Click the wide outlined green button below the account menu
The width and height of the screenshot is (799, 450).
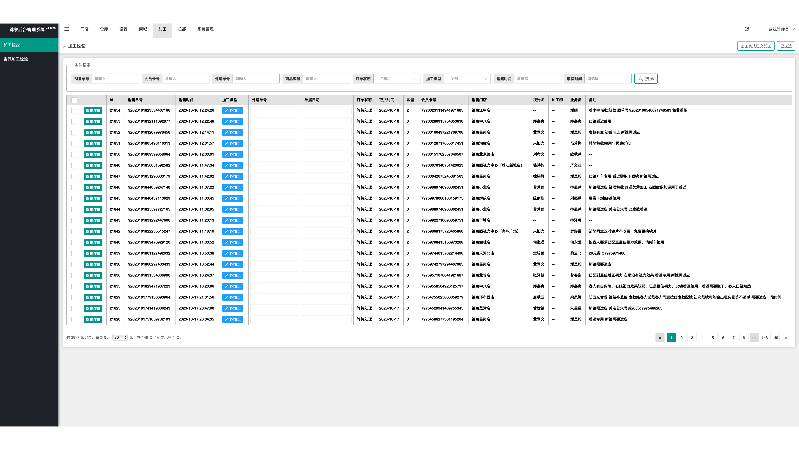click(756, 46)
